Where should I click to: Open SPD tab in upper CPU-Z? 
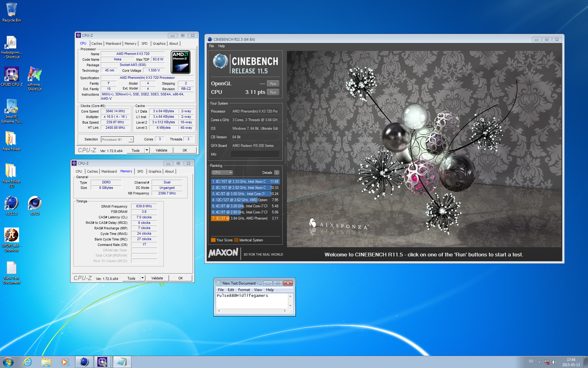click(x=144, y=44)
